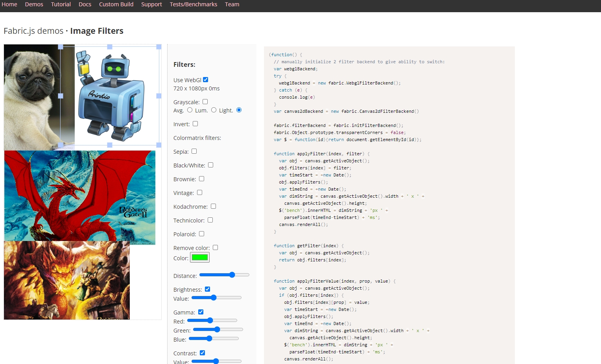Toggle the Vintage filter checkbox
The width and height of the screenshot is (601, 364).
coord(199,192)
